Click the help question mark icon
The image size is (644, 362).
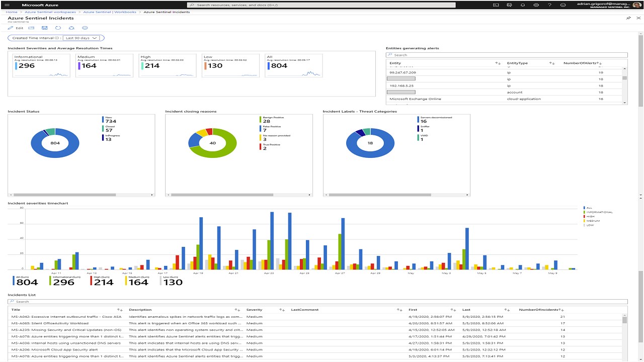click(x=550, y=5)
